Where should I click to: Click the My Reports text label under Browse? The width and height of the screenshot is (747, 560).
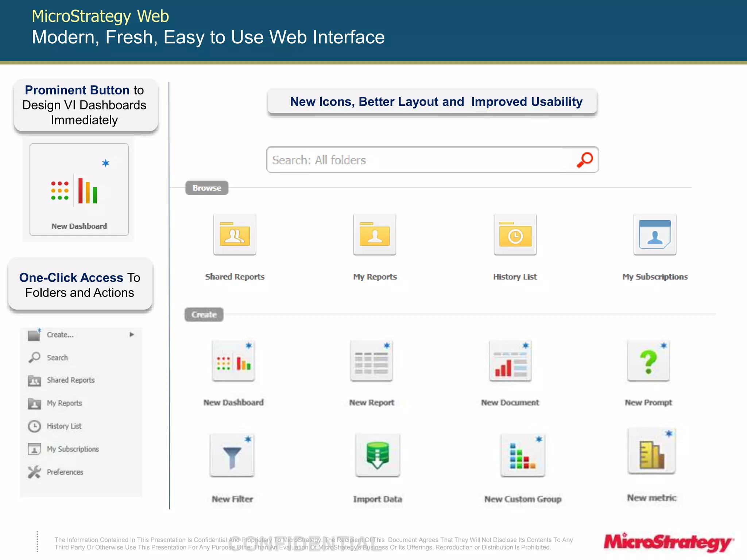coord(375,277)
